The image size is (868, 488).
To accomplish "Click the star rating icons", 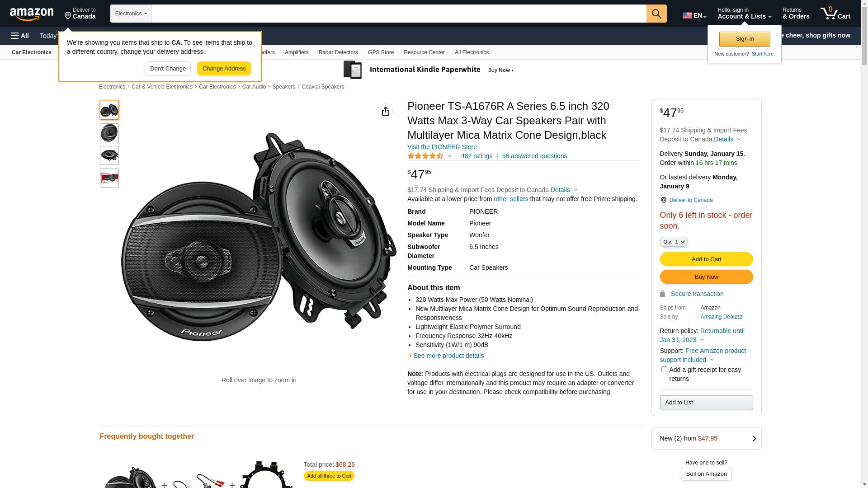I will [x=425, y=156].
